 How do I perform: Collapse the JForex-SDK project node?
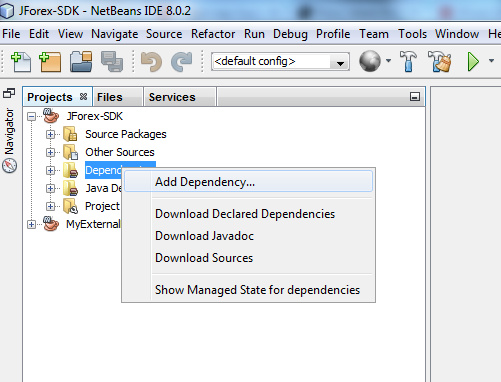coord(31,116)
